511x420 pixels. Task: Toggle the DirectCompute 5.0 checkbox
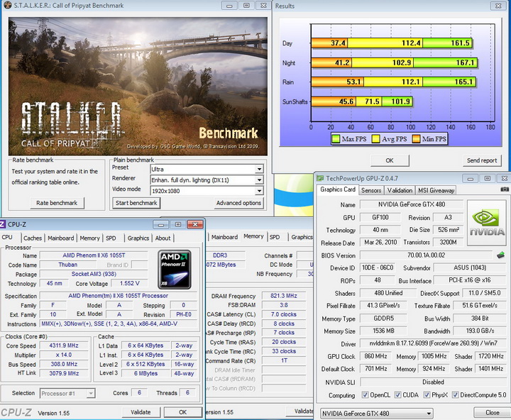[x=455, y=395]
